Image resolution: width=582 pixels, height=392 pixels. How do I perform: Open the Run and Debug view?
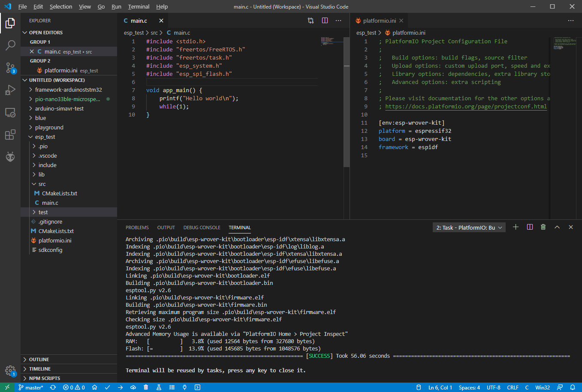10,90
